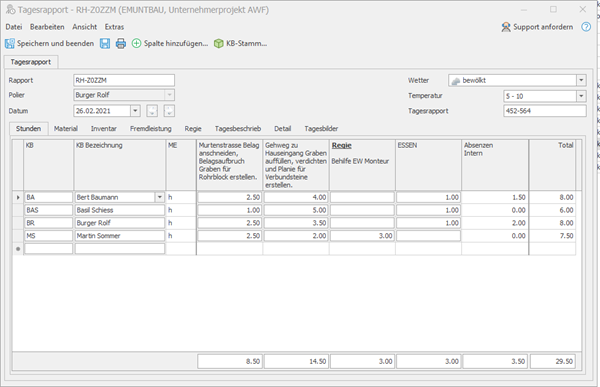The image size is (600, 387).
Task: Open the Extras menu
Action: coord(114,27)
